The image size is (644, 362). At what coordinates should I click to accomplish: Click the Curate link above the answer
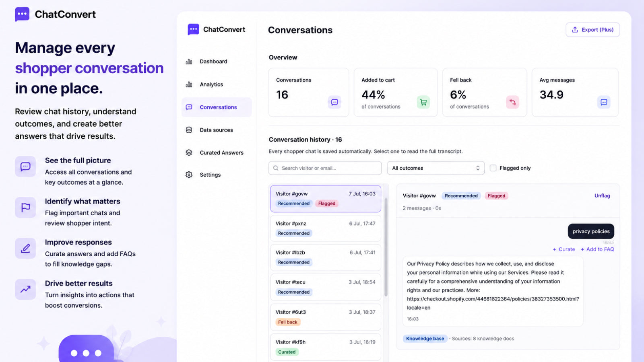(x=564, y=249)
